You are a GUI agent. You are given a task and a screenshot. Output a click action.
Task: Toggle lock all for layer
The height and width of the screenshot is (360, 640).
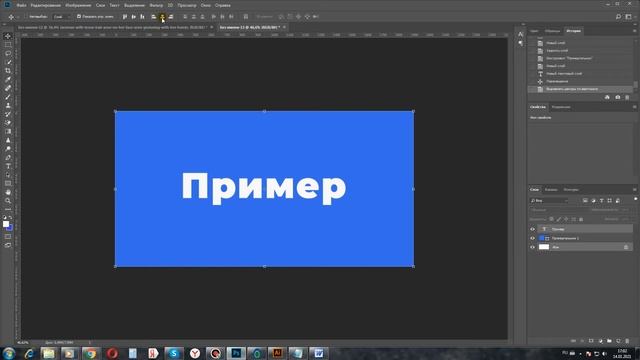(581, 219)
